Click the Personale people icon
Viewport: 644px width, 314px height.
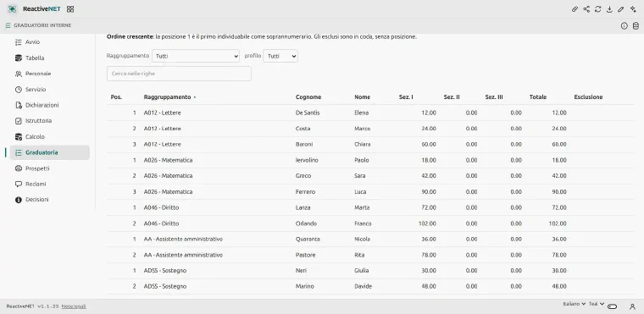18,74
